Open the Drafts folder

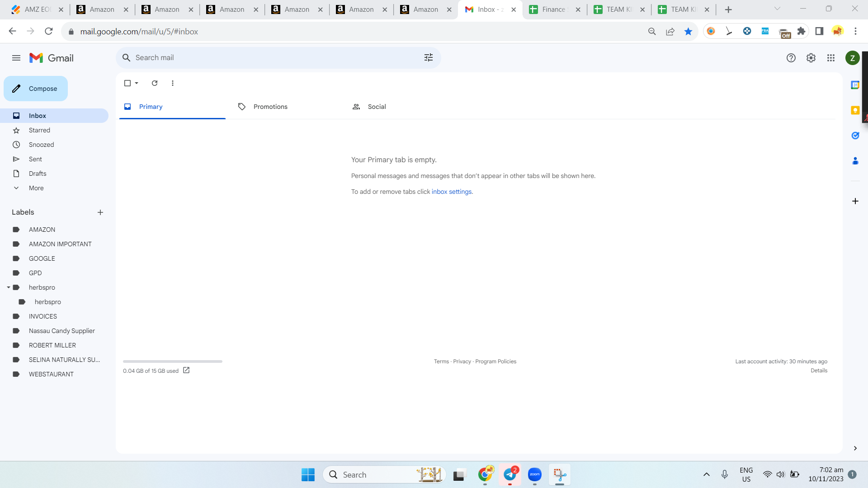tap(54, 174)
